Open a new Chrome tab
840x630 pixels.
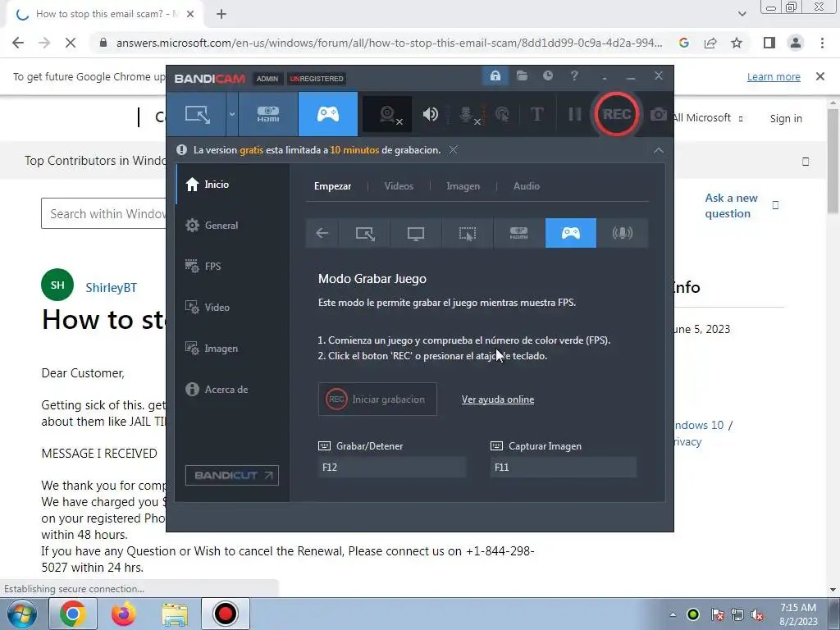[221, 15]
